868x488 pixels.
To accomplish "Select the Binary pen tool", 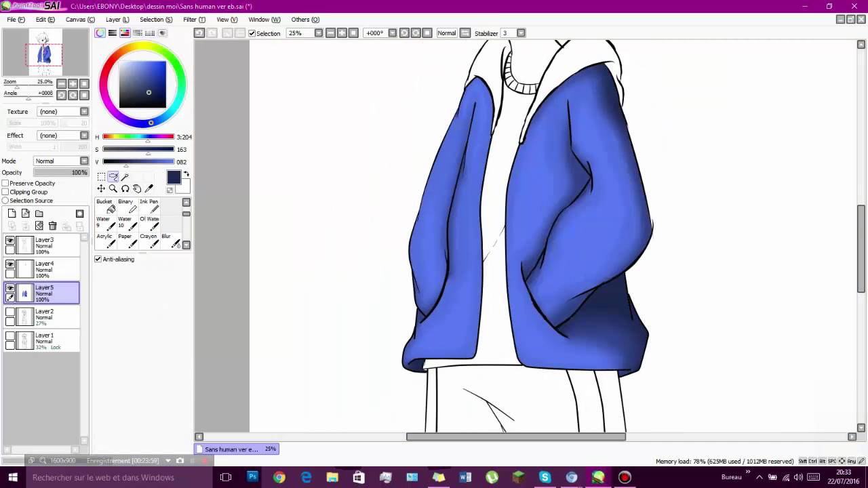I will [x=126, y=207].
